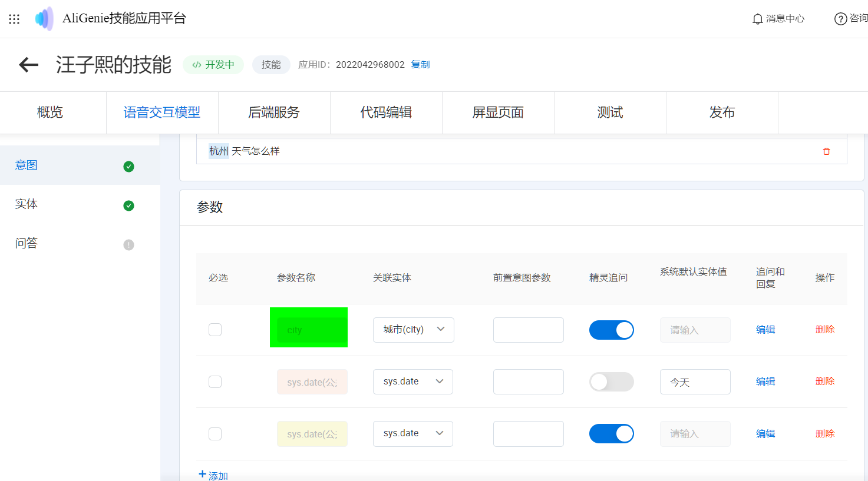Viewport: 868px width, 481px height.
Task: Disable 精灵追问 in the last parameter row
Action: point(612,433)
